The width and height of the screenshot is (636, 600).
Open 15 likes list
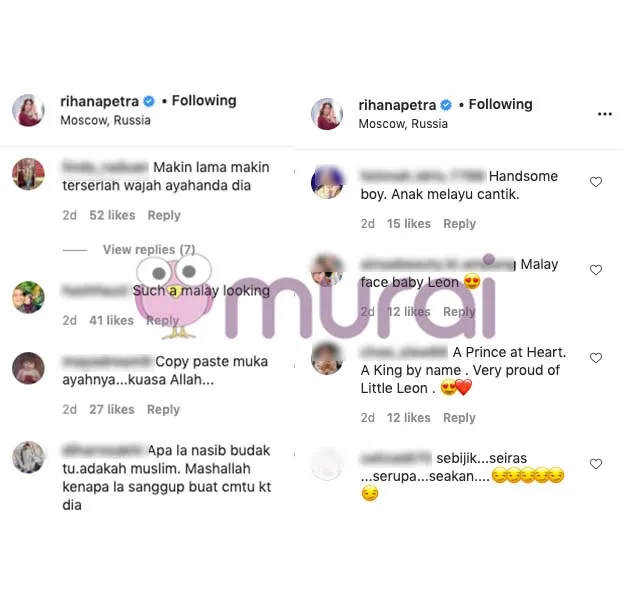click(408, 224)
